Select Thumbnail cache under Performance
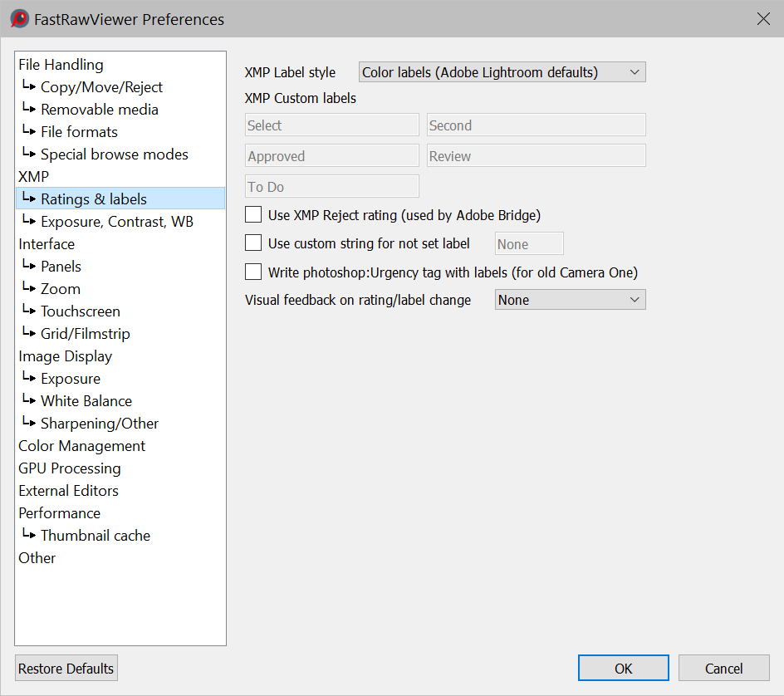Viewport: 784px width, 696px height. tap(95, 536)
